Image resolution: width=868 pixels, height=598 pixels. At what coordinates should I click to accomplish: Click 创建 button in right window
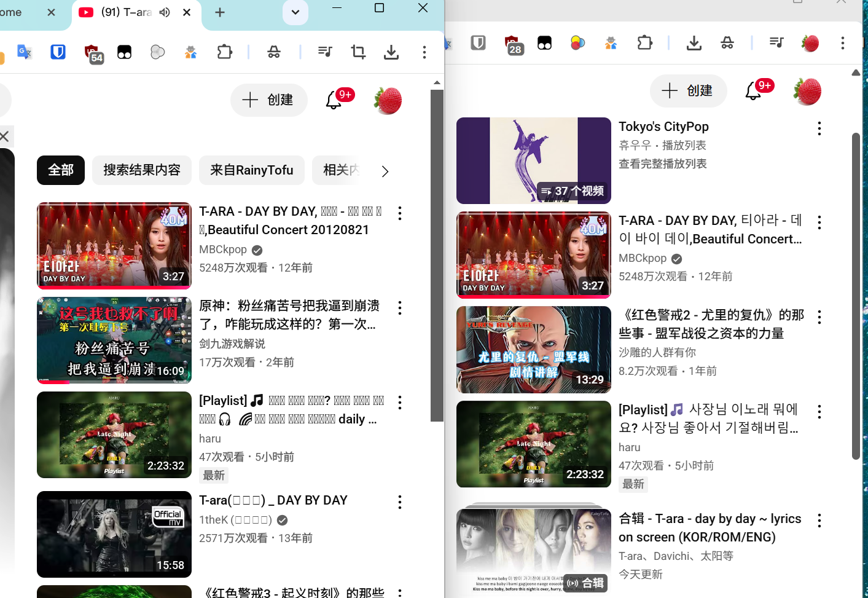click(689, 91)
